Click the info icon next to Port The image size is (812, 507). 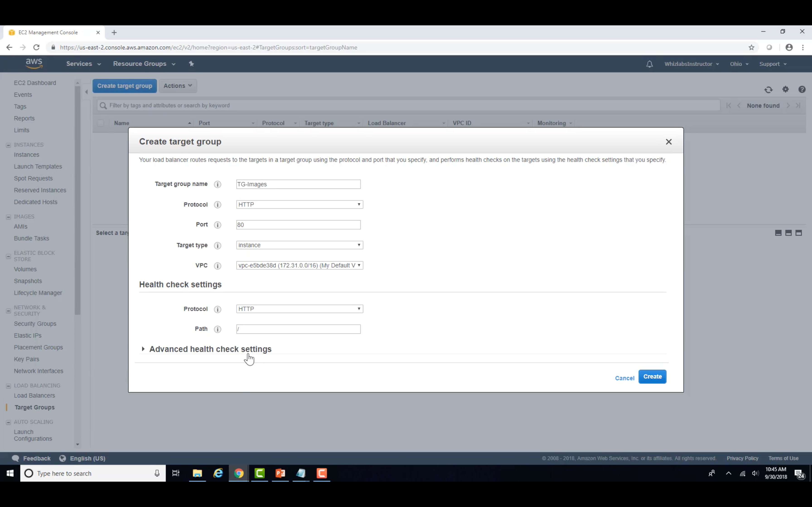(217, 225)
